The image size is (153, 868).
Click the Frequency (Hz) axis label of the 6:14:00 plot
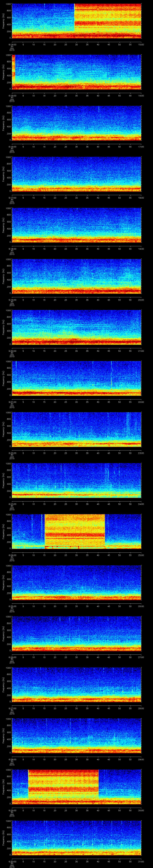(x=3, y=21)
